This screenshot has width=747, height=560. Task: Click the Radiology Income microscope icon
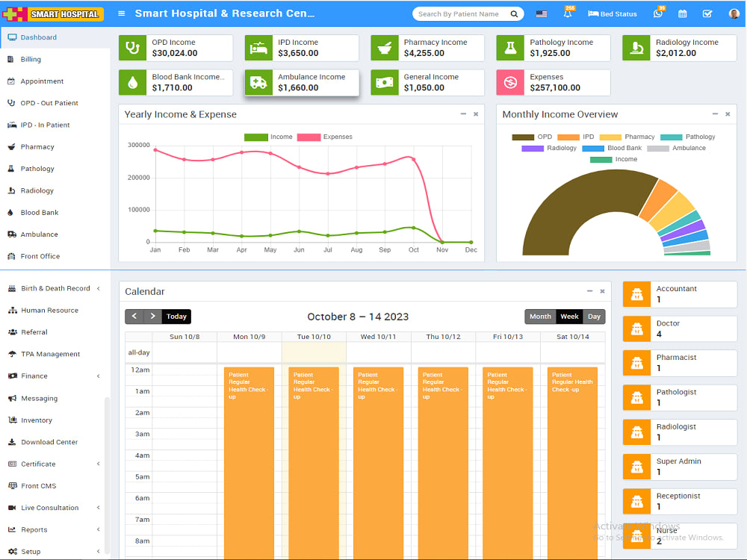(x=636, y=48)
